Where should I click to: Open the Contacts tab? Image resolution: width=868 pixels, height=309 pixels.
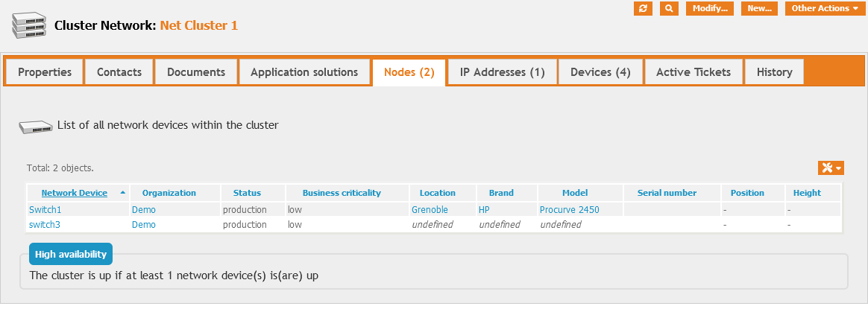[119, 72]
